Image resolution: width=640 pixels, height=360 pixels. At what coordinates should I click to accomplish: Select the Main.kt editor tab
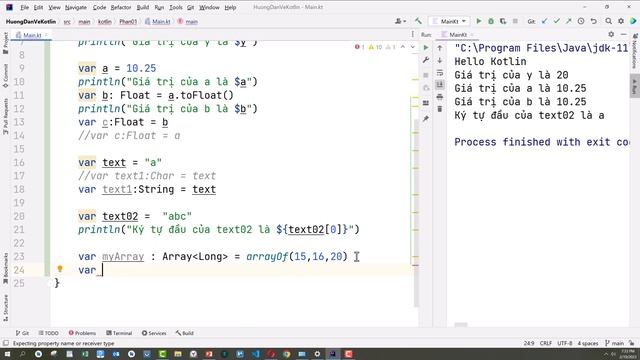click(x=31, y=35)
